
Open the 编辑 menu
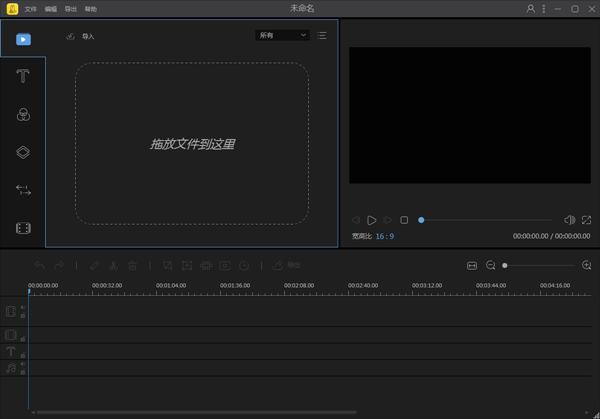(51, 9)
